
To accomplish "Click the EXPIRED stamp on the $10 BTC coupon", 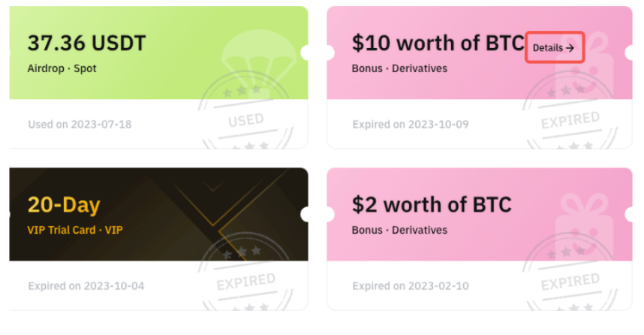I will [570, 121].
